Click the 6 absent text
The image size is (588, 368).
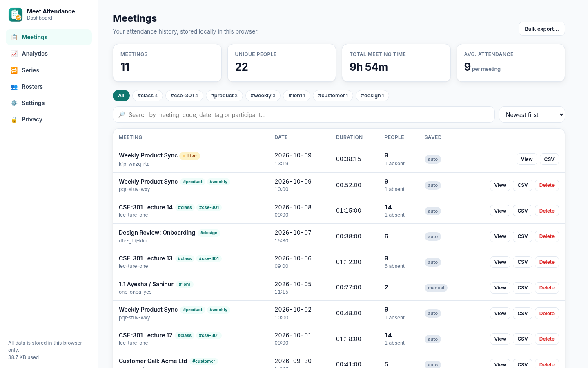394,266
